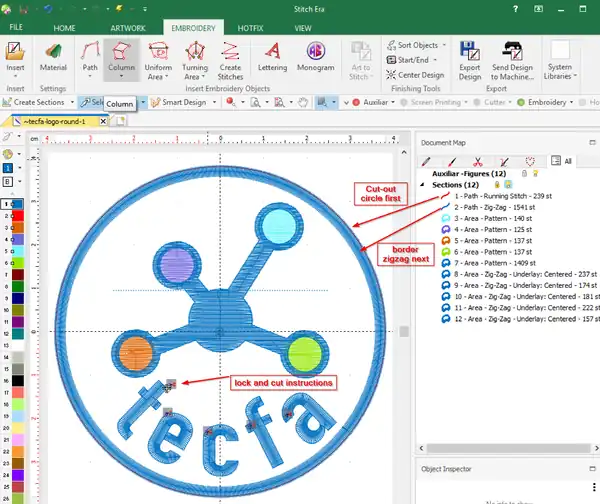Choose the Create Stitches tool

[230, 58]
